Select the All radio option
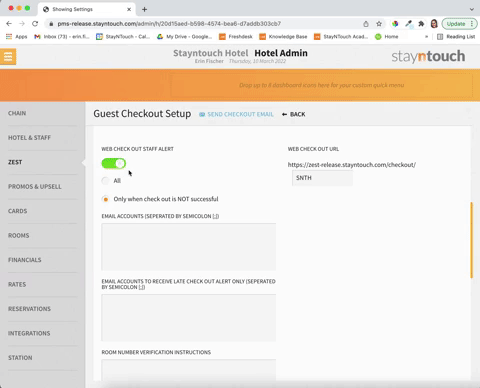 [x=105, y=181]
